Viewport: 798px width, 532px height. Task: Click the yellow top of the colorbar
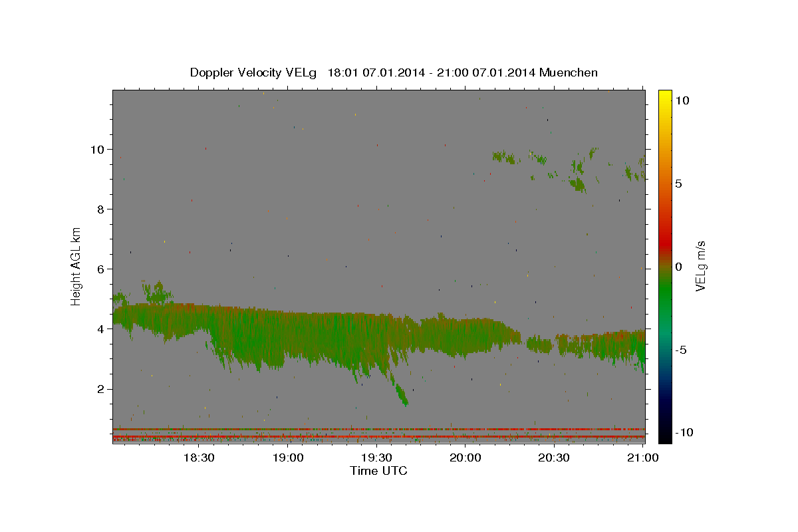tap(664, 96)
